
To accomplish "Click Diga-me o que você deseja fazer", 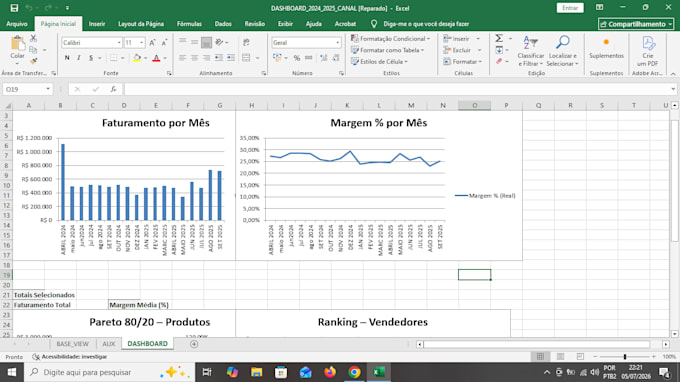I will [x=426, y=24].
